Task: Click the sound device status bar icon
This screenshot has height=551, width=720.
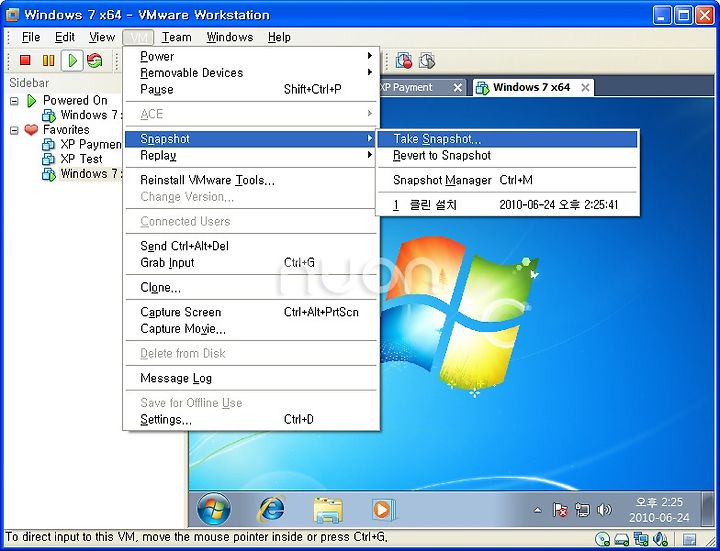Action: [660, 539]
